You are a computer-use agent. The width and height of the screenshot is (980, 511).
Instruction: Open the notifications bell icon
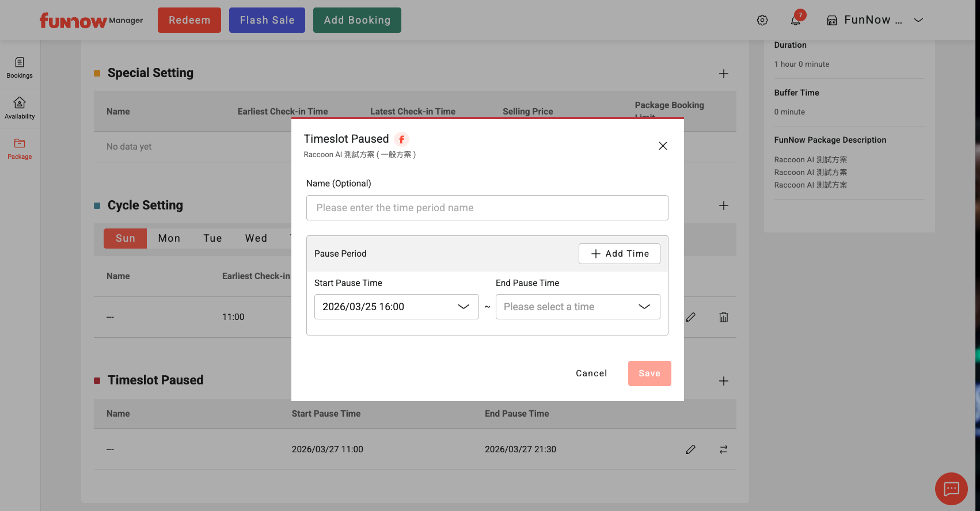tap(796, 20)
